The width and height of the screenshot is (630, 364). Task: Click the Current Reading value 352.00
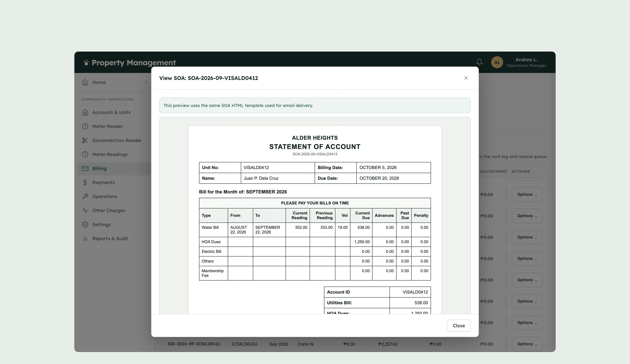click(x=301, y=227)
